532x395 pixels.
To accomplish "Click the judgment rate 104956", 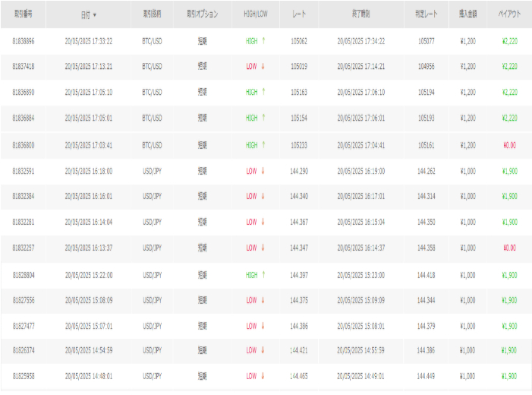I will (x=427, y=67).
